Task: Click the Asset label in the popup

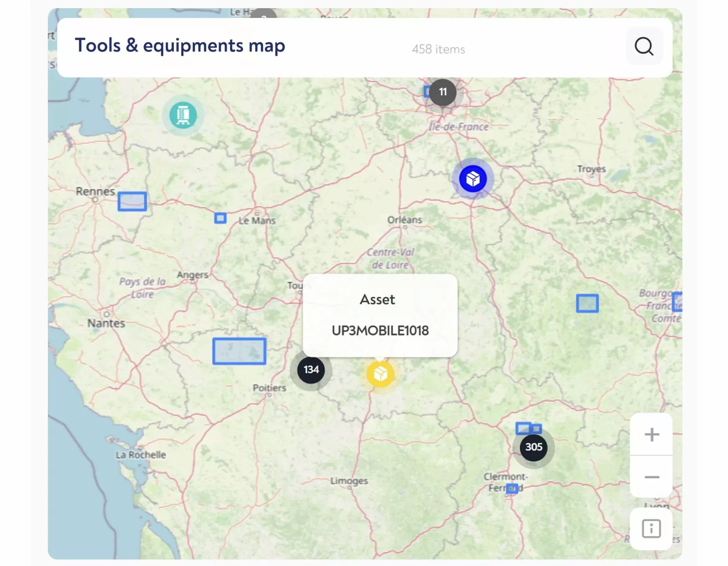Action: [377, 300]
